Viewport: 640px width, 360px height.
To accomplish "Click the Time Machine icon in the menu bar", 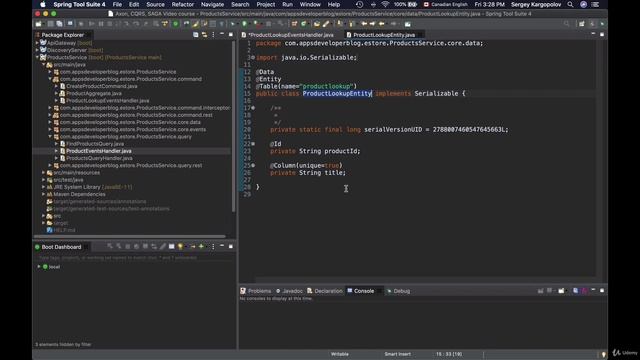I will click(x=359, y=4).
